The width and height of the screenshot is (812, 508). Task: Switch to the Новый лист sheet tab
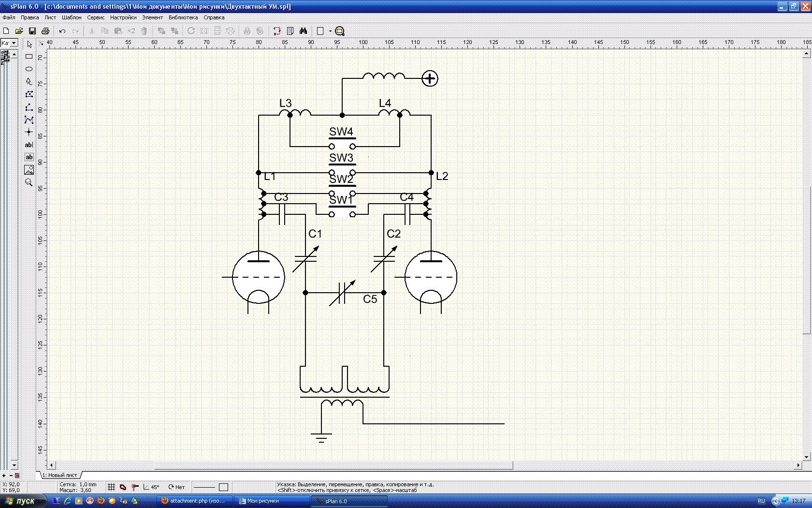pos(60,475)
